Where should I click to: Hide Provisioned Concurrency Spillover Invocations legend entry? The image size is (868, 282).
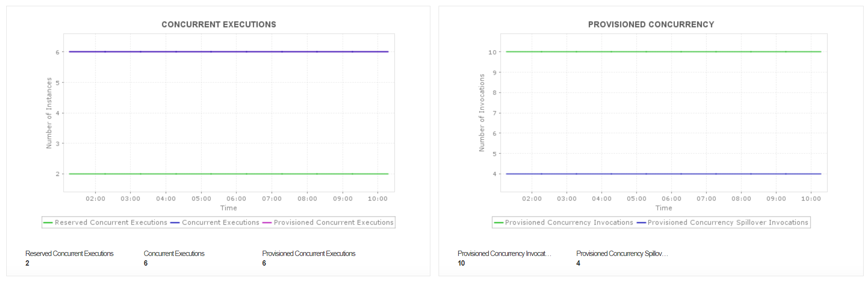pos(727,222)
